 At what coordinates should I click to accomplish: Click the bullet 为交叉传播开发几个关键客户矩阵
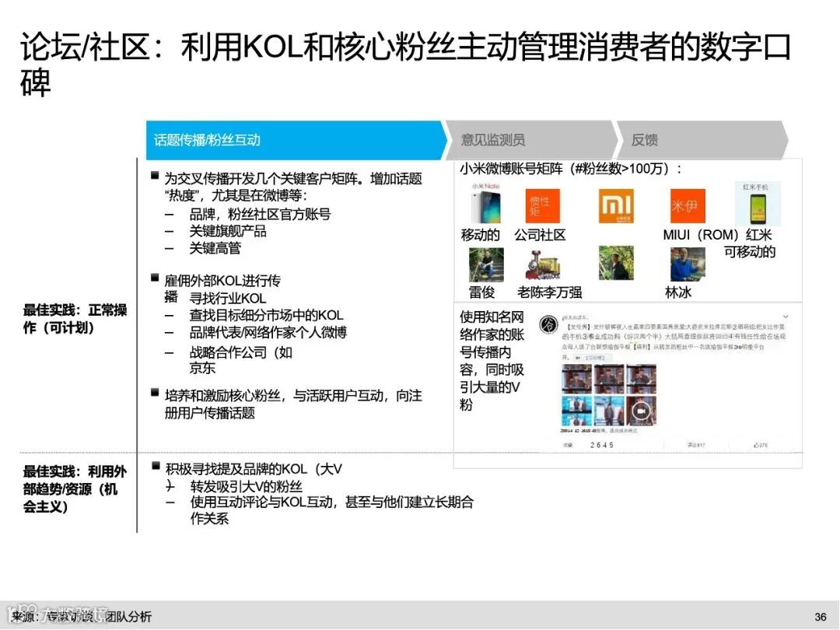[293, 187]
